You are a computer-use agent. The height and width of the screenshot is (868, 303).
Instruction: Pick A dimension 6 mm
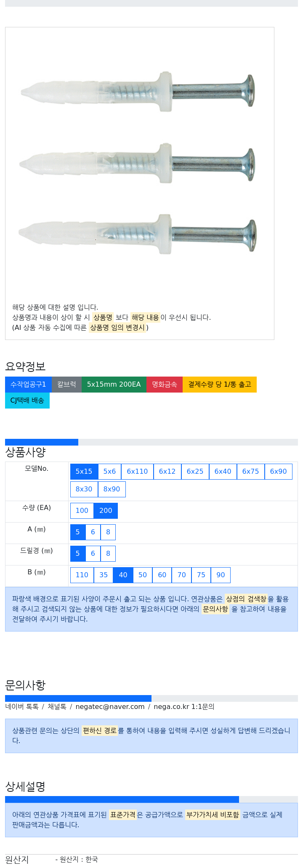coord(93,532)
